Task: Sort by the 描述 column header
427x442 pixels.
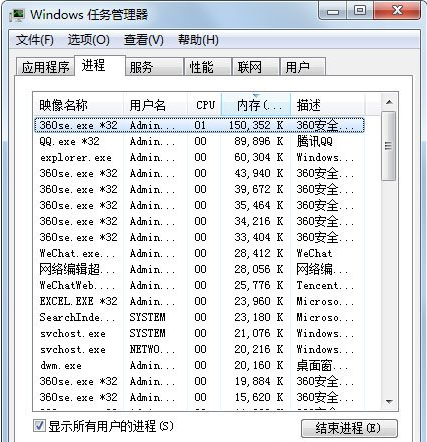Action: (328, 105)
